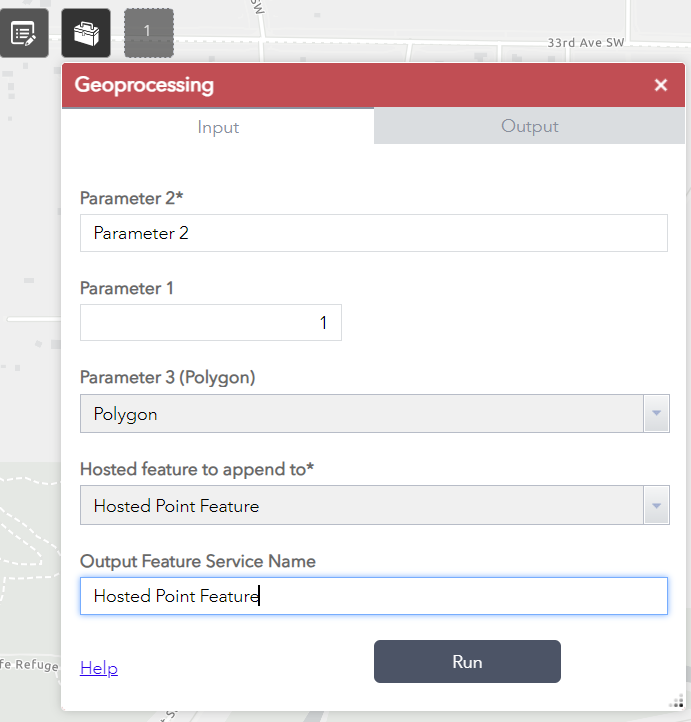Open the Parameter 3 (Polygon) combo box
691x722 pixels.
pos(362,414)
